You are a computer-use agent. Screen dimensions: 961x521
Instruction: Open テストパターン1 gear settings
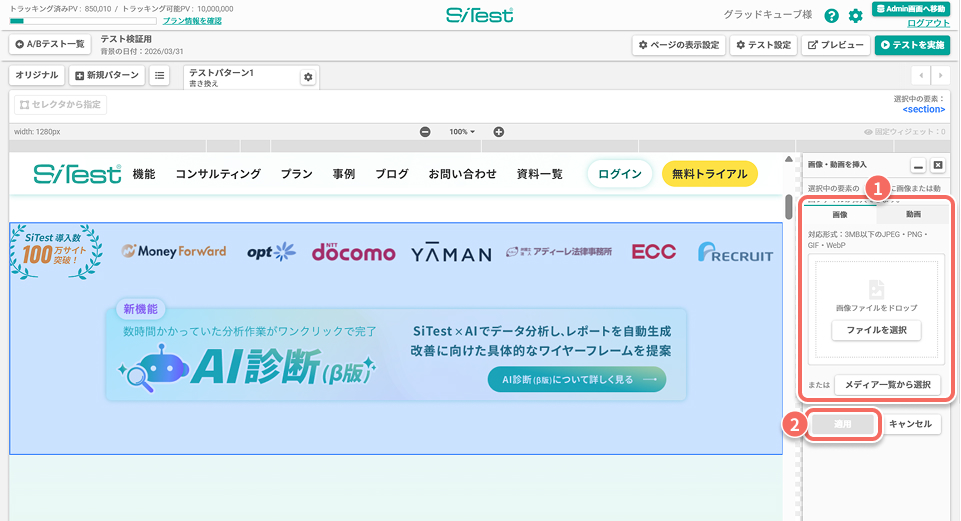[308, 77]
